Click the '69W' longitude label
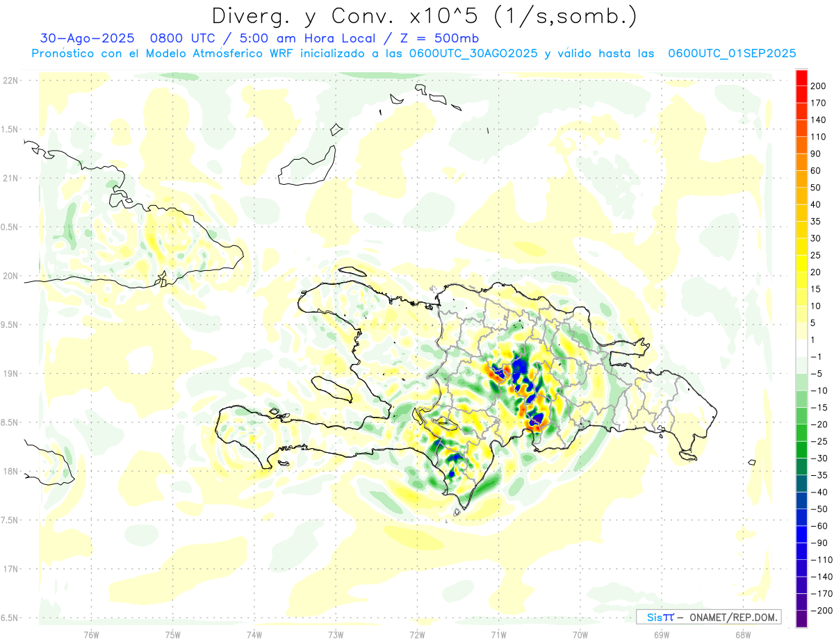Image resolution: width=834 pixels, height=644 pixels. tap(662, 635)
